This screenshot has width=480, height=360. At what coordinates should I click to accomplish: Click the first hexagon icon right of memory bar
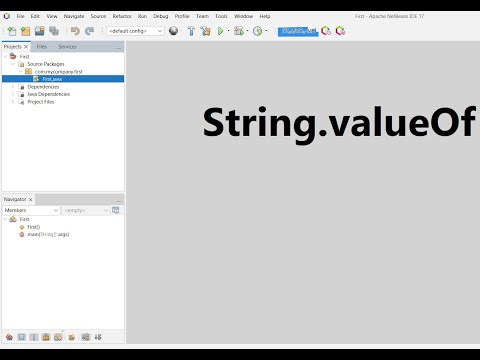tap(326, 31)
